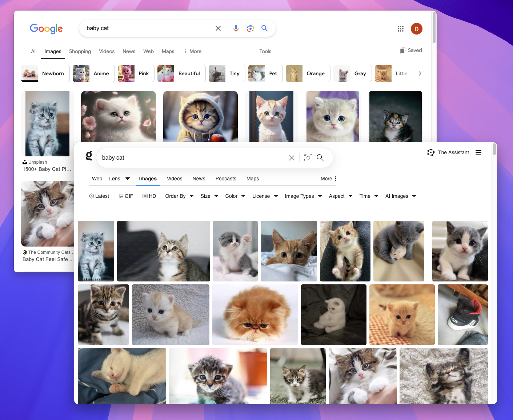
Task: Open Google Lens camera search
Action: coord(250,28)
